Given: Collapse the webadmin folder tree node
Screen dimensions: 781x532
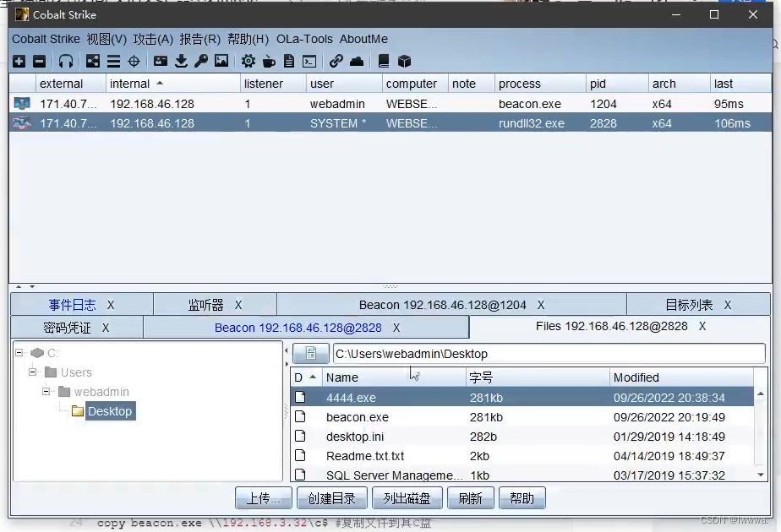Looking at the screenshot, I should click(46, 392).
